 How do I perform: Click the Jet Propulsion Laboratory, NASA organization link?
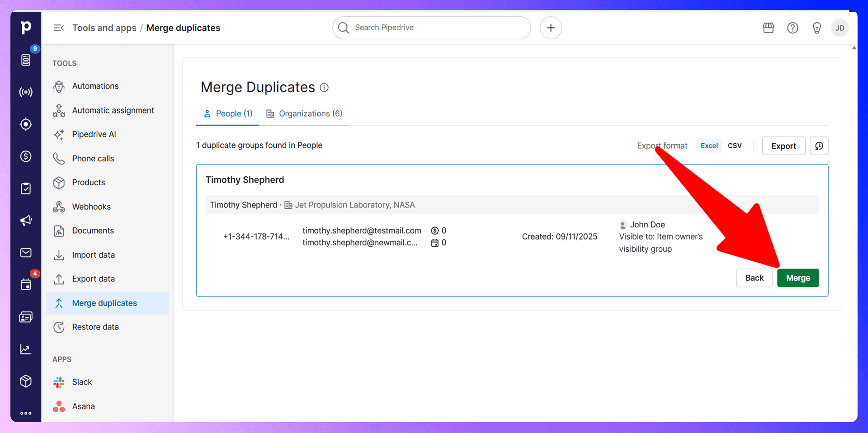click(x=355, y=205)
